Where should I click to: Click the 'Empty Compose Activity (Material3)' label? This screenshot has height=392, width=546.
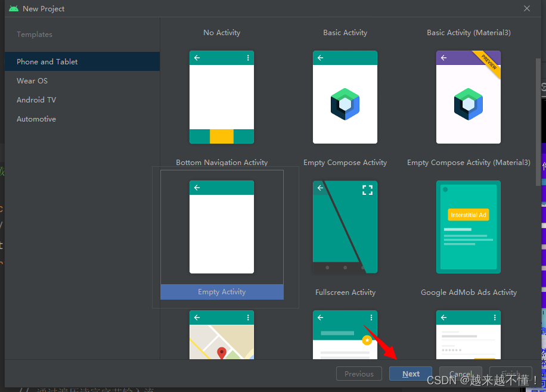tap(469, 163)
